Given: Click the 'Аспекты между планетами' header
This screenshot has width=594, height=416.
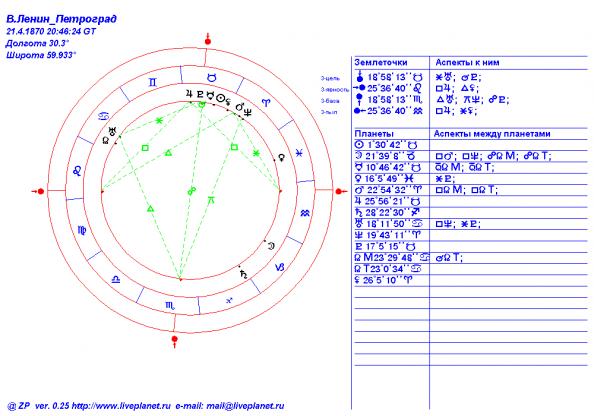Looking at the screenshot, I should point(492,134).
